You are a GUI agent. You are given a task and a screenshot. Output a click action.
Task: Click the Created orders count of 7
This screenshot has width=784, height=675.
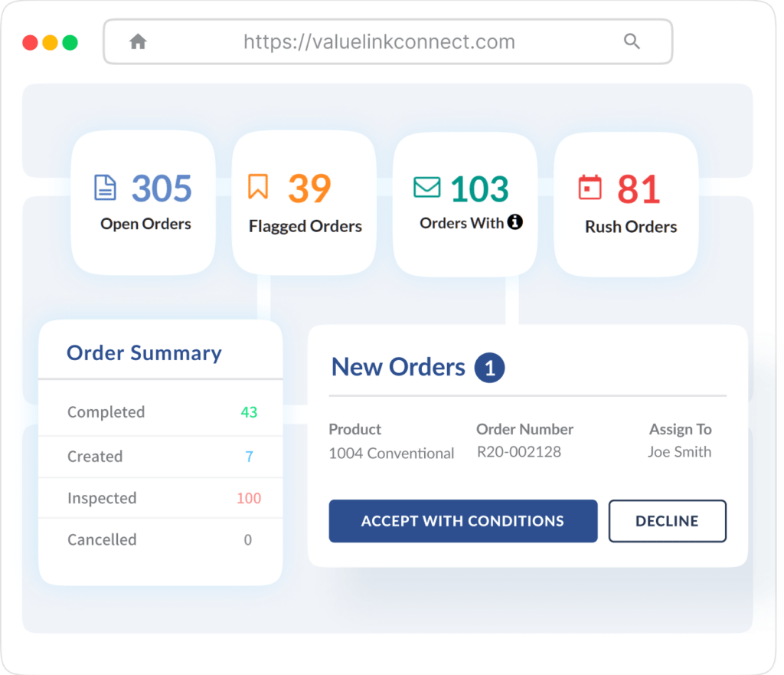point(249,457)
